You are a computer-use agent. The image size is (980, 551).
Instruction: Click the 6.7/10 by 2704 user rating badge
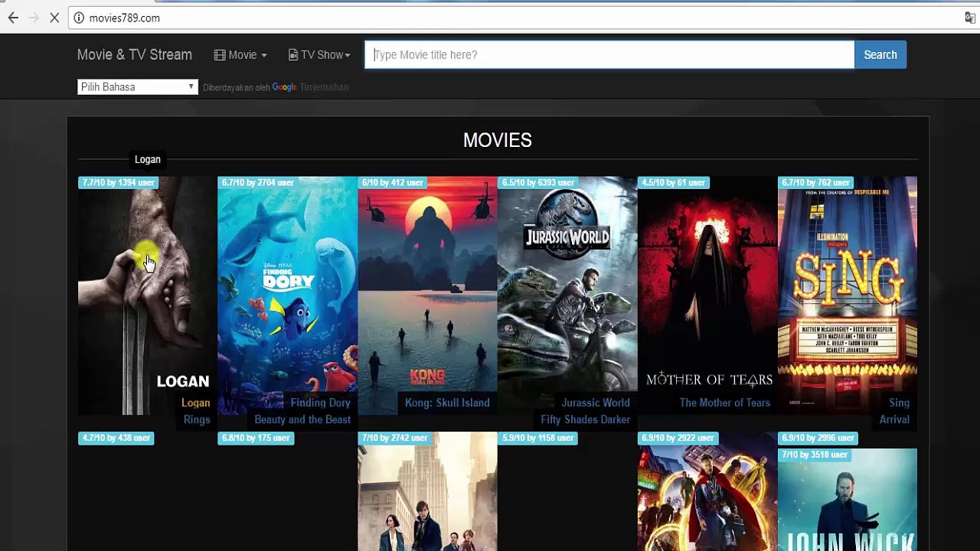tap(258, 183)
